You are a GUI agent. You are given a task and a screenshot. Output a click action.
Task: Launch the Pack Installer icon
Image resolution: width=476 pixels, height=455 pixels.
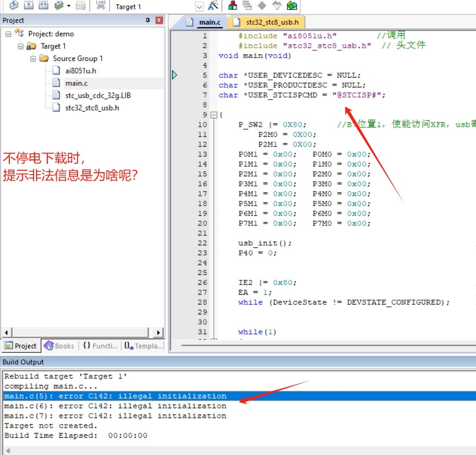[292, 6]
